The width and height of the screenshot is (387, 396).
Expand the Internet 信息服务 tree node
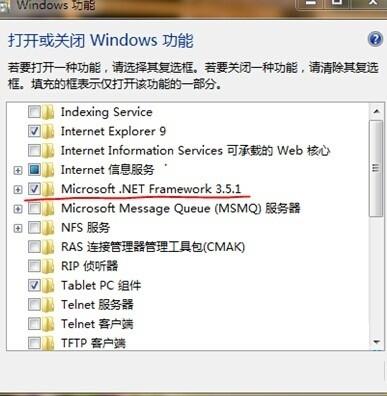(x=18, y=170)
